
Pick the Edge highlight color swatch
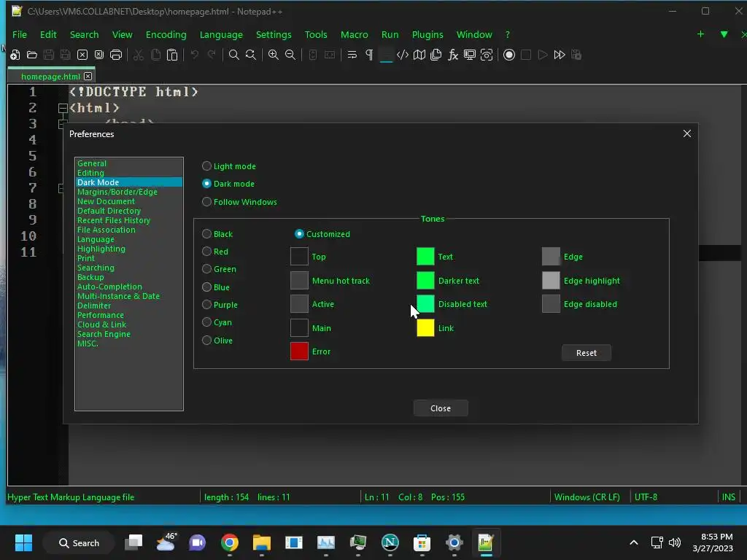pos(551,281)
